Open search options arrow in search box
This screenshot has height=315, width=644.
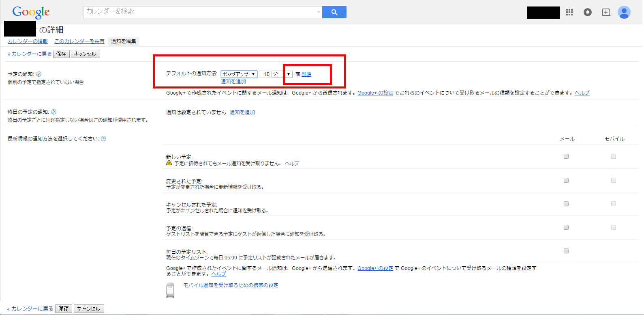[x=319, y=12]
